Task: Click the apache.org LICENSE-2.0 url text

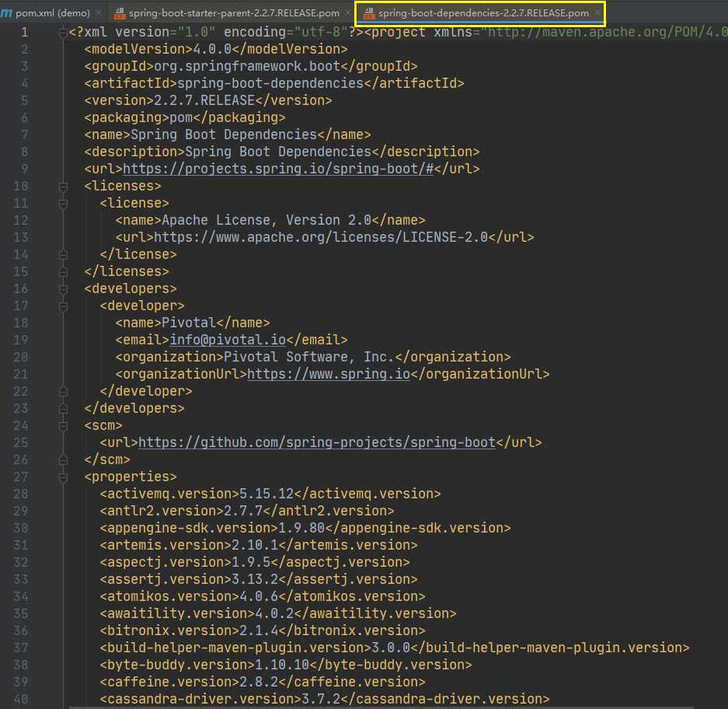Action: [320, 237]
